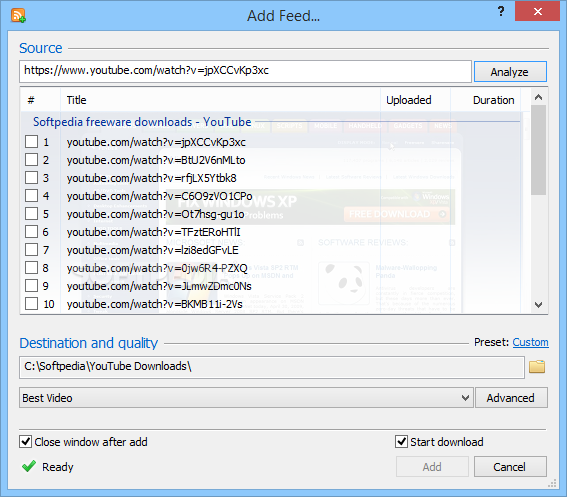The height and width of the screenshot is (497, 567).
Task: Click the video list scrollbar thumb
Action: click(538, 150)
